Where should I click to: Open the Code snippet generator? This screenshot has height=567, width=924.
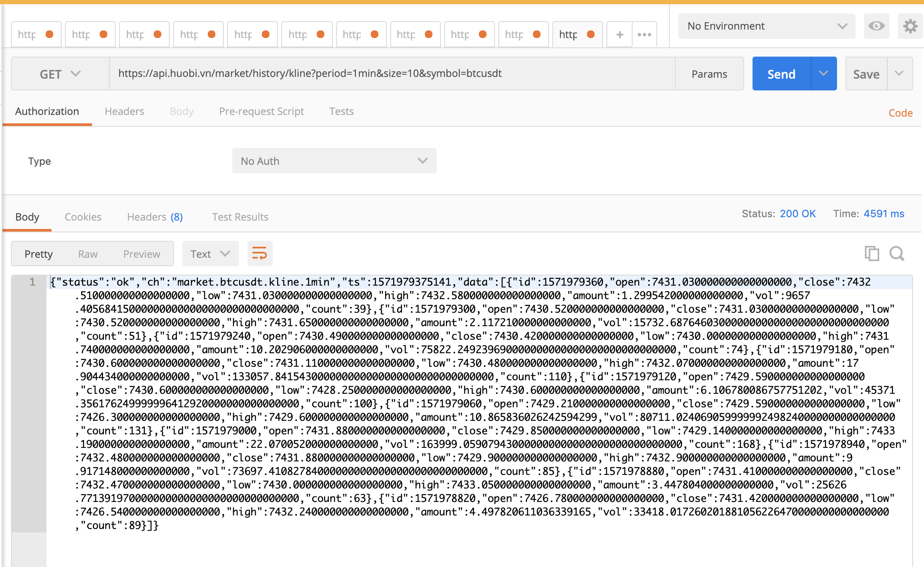(900, 112)
